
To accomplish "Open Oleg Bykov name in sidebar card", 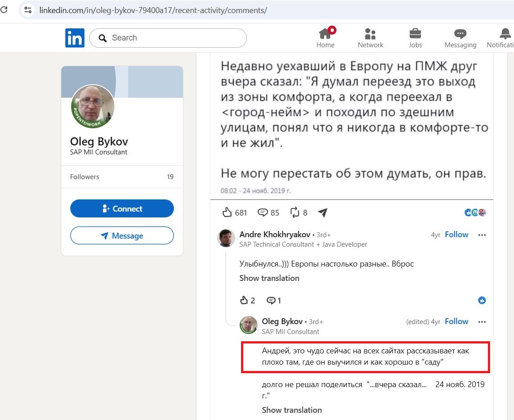I will click(99, 141).
